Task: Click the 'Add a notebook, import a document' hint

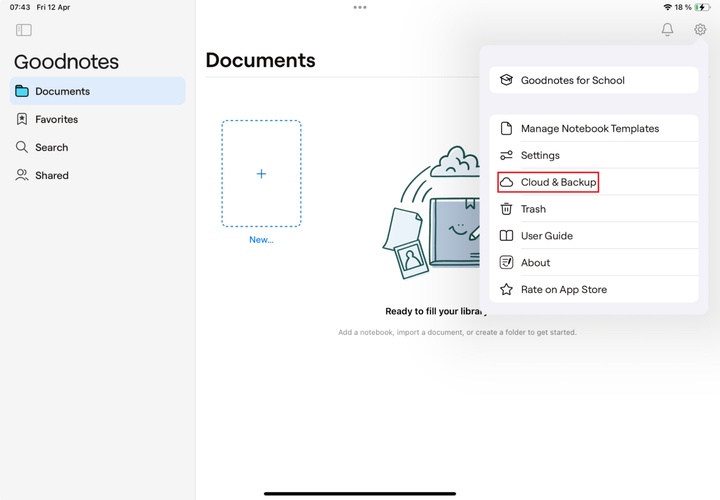Action: coord(457,332)
